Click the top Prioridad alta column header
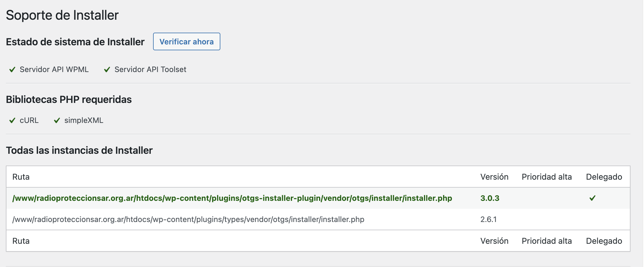This screenshot has height=267, width=644. 547,177
